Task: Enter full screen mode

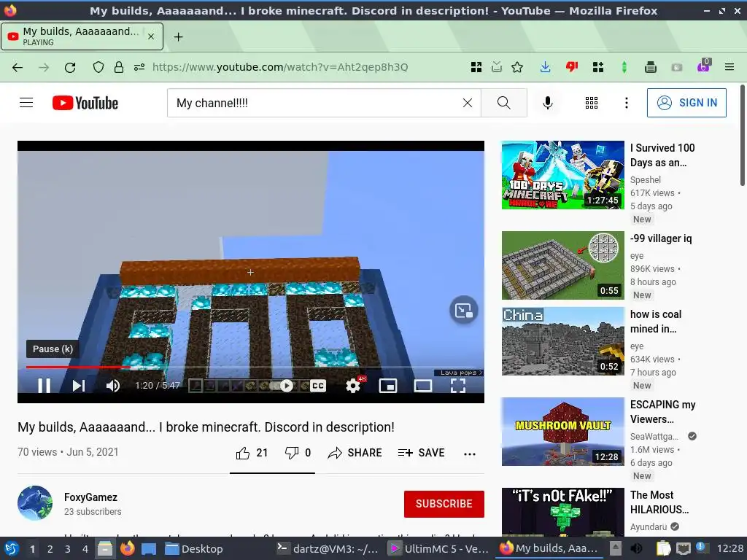Action: coord(458,385)
